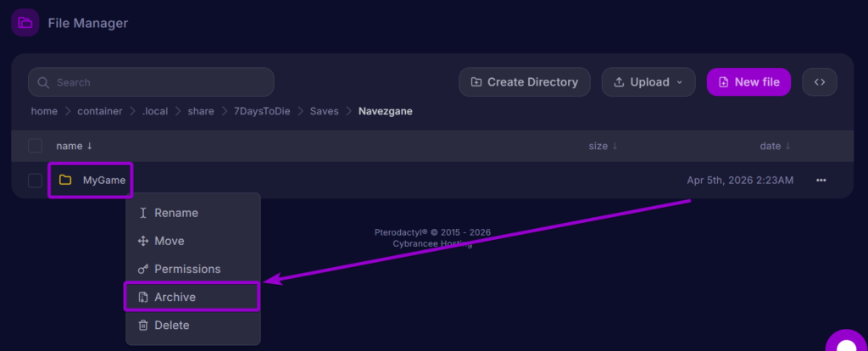
Task: Choose Rename from the context menu
Action: coord(192,213)
